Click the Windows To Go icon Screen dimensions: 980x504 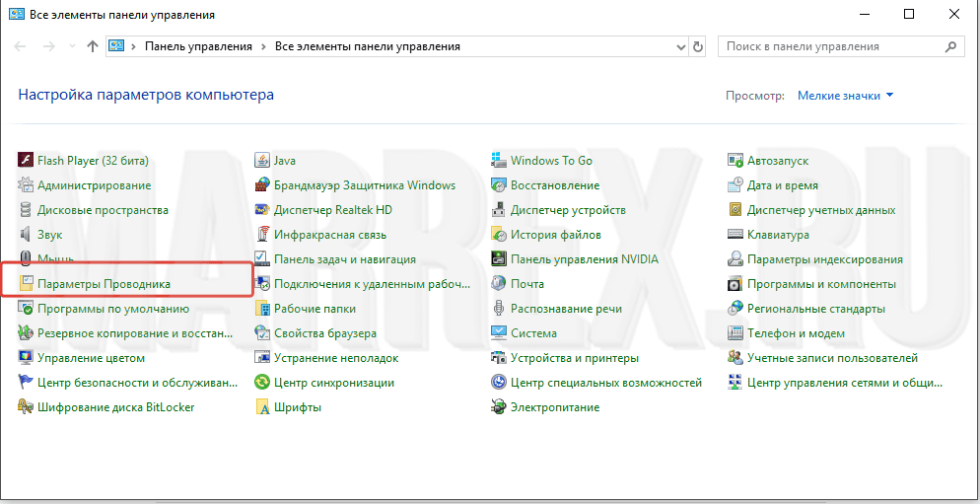[x=499, y=161]
